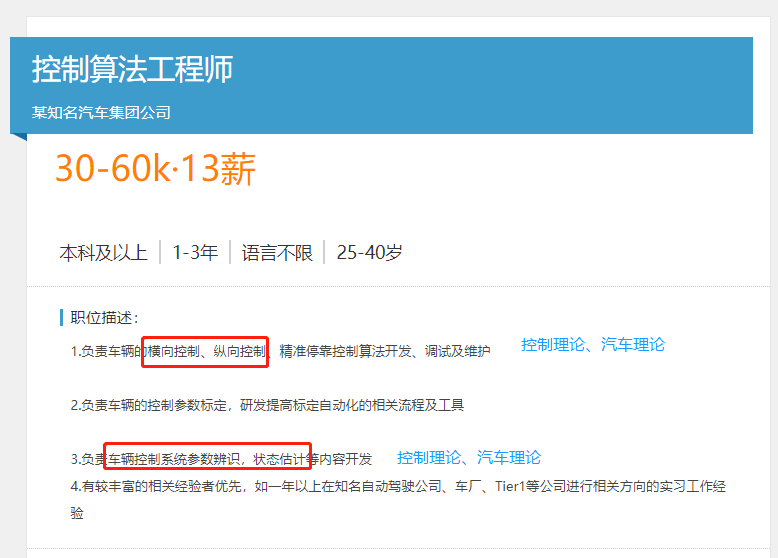Click the job title 控制算法工程师
This screenshot has width=778, height=558.
pos(132,68)
